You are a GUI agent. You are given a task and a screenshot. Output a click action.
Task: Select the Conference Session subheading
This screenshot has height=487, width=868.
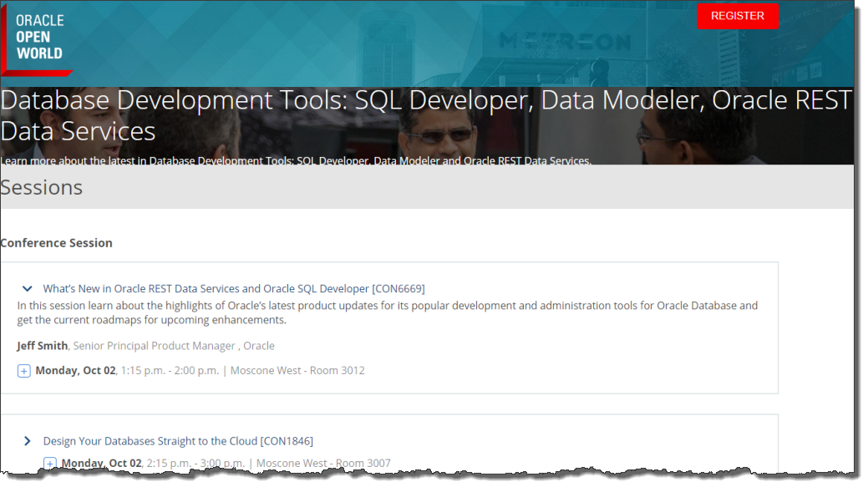[56, 243]
